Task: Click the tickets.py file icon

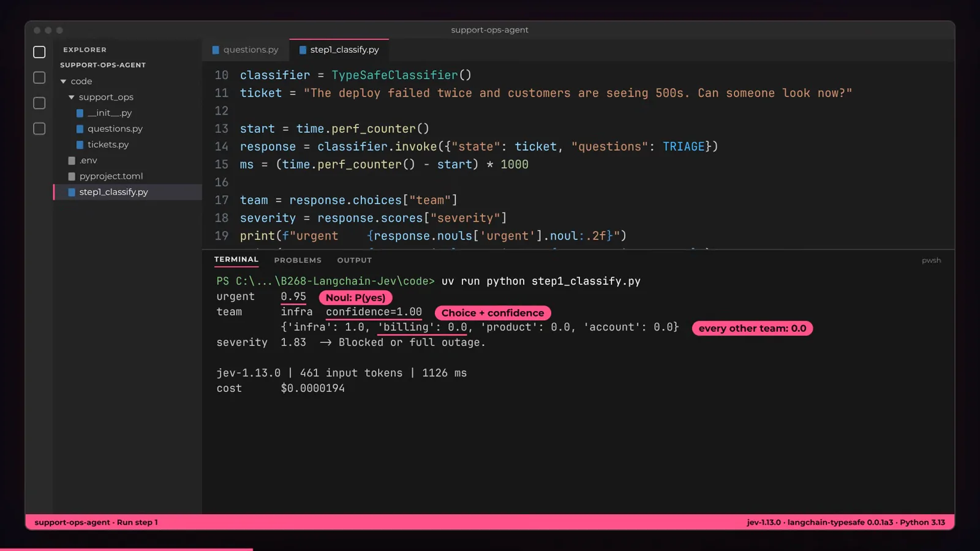Action: point(80,144)
